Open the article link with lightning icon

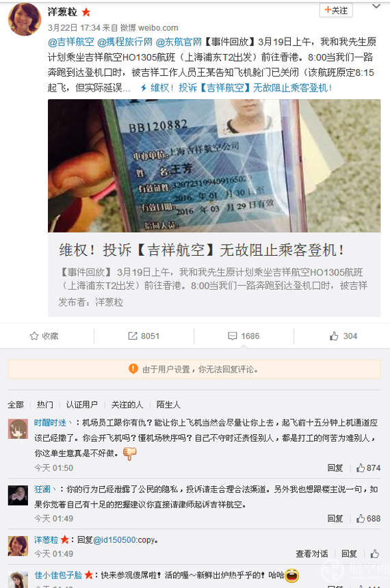(x=236, y=88)
